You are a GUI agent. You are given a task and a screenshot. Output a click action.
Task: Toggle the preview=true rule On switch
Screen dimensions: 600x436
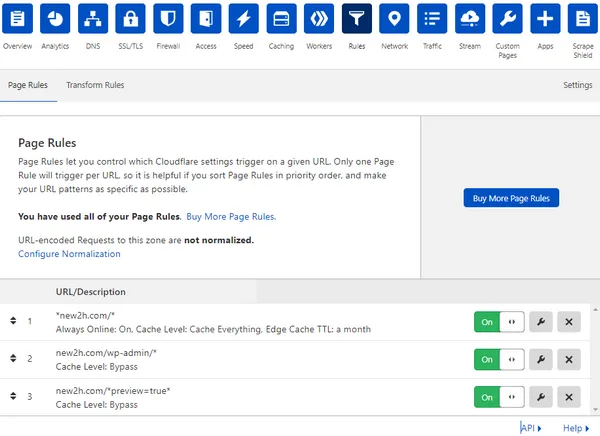[499, 397]
